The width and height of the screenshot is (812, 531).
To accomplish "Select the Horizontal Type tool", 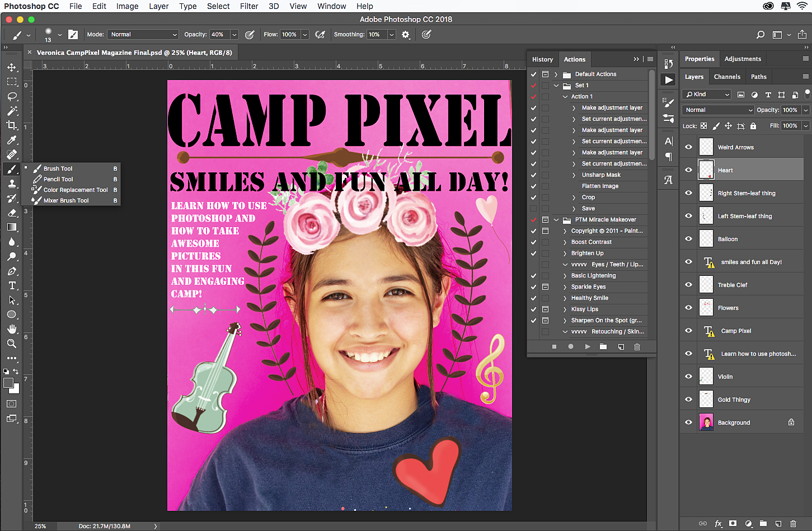I will (x=12, y=285).
